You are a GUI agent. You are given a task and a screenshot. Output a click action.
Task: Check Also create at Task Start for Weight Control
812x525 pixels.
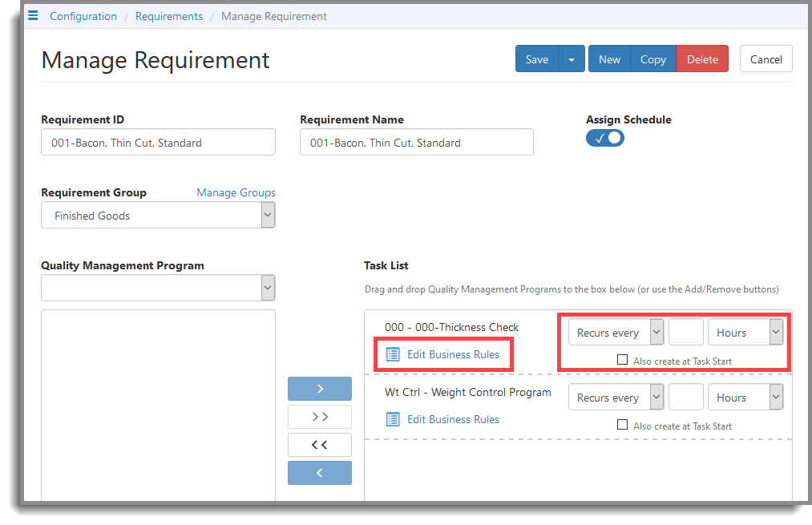[x=623, y=425]
